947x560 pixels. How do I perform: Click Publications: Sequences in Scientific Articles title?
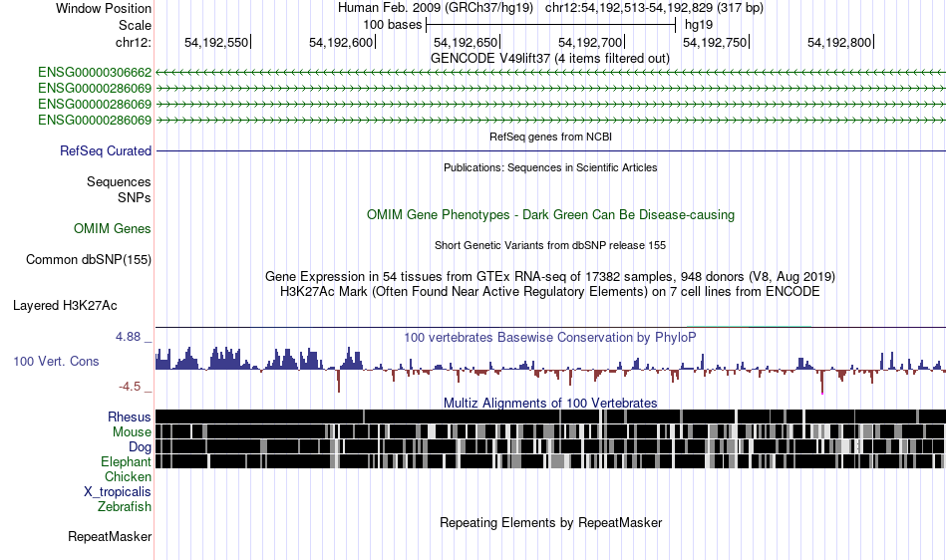tap(550, 167)
